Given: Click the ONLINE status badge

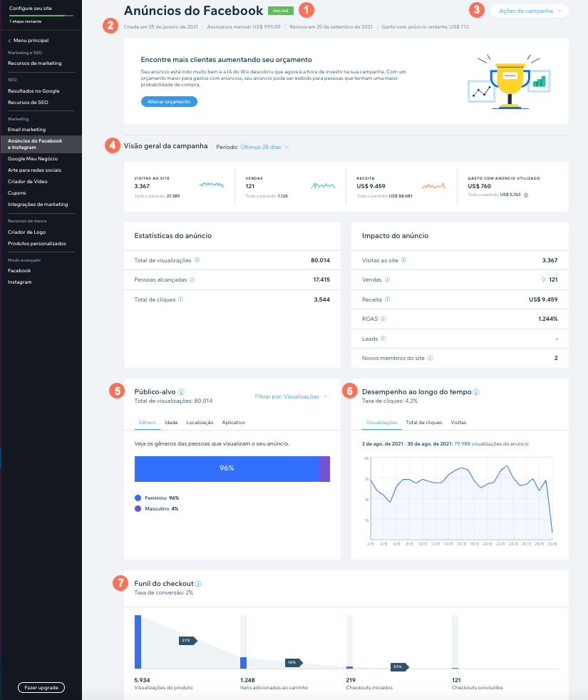Looking at the screenshot, I should pos(281,11).
